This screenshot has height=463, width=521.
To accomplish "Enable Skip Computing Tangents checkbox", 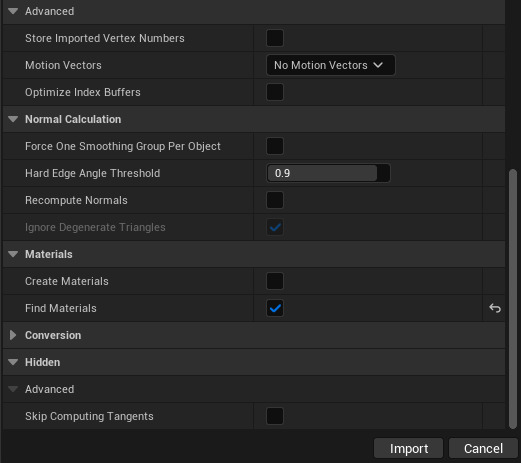I will [x=275, y=416].
